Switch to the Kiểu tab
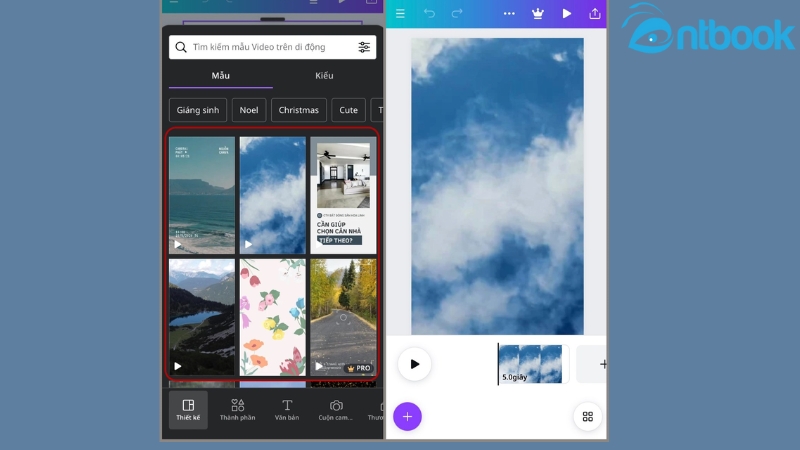The height and width of the screenshot is (450, 800). [324, 76]
